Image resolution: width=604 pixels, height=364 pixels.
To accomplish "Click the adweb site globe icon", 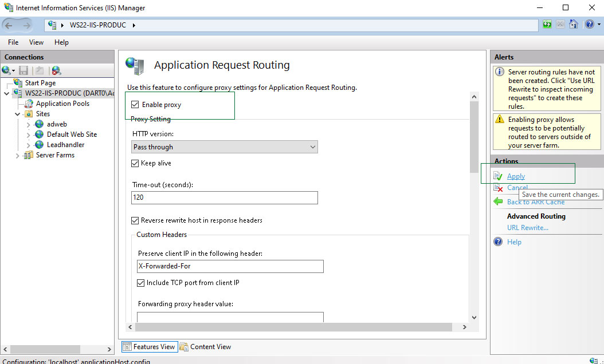I will [x=40, y=124].
